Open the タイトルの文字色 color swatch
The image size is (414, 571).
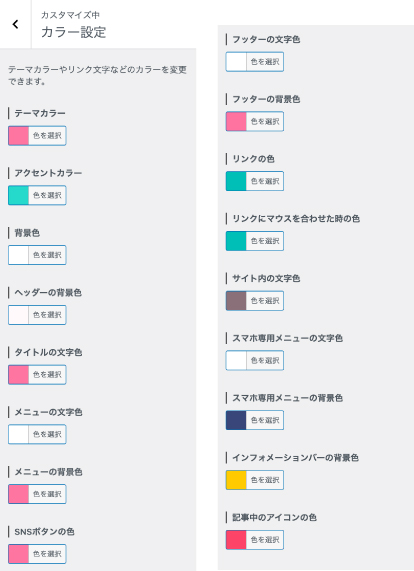[19, 375]
